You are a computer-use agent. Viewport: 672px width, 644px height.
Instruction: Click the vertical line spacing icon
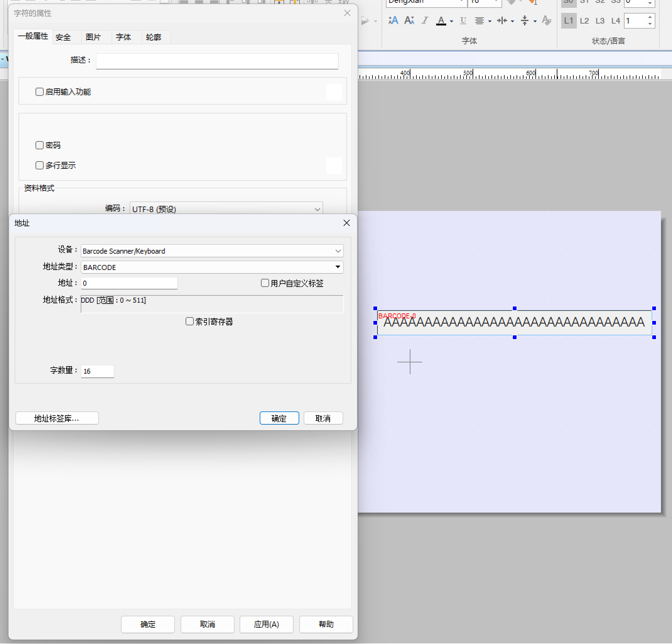point(525,21)
